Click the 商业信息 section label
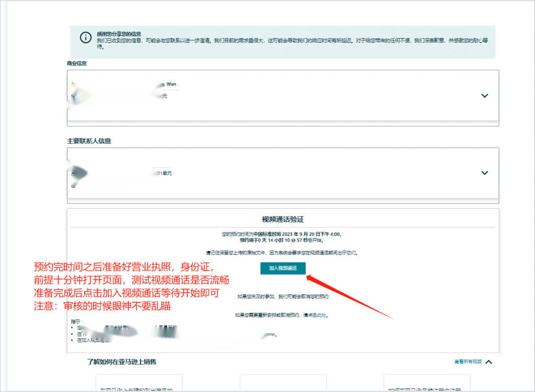The width and height of the screenshot is (535, 392). [x=77, y=63]
